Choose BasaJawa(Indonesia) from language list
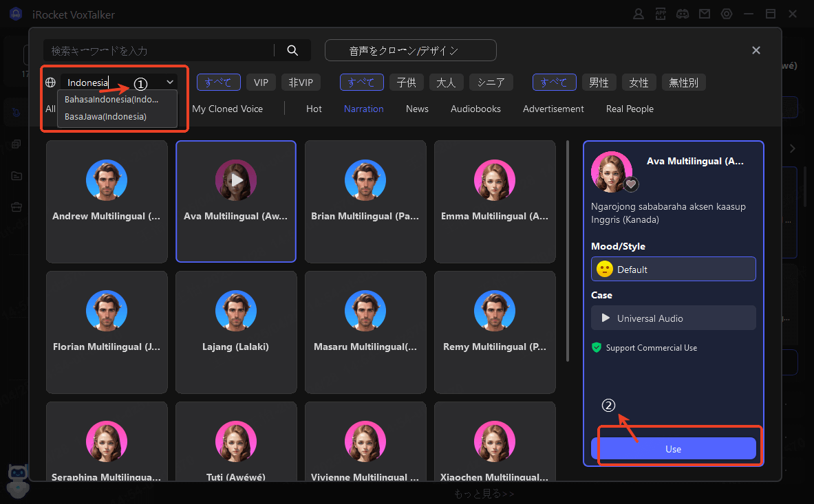Screen dimensions: 814x504 pyautogui.click(x=119, y=117)
